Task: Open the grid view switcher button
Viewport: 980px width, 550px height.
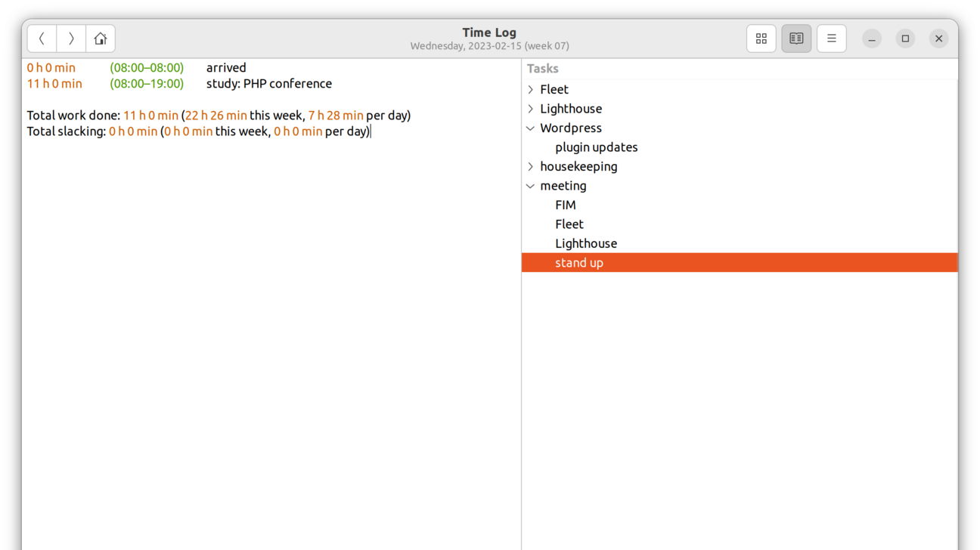Action: pyautogui.click(x=761, y=39)
